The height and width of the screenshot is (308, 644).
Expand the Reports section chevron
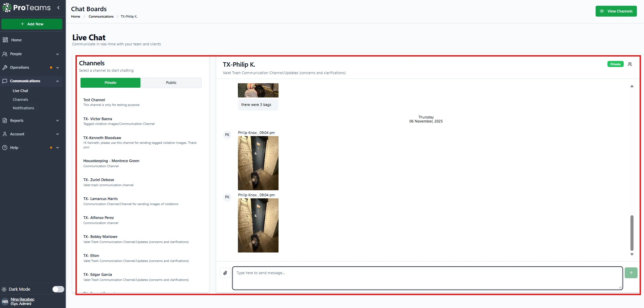click(x=58, y=120)
